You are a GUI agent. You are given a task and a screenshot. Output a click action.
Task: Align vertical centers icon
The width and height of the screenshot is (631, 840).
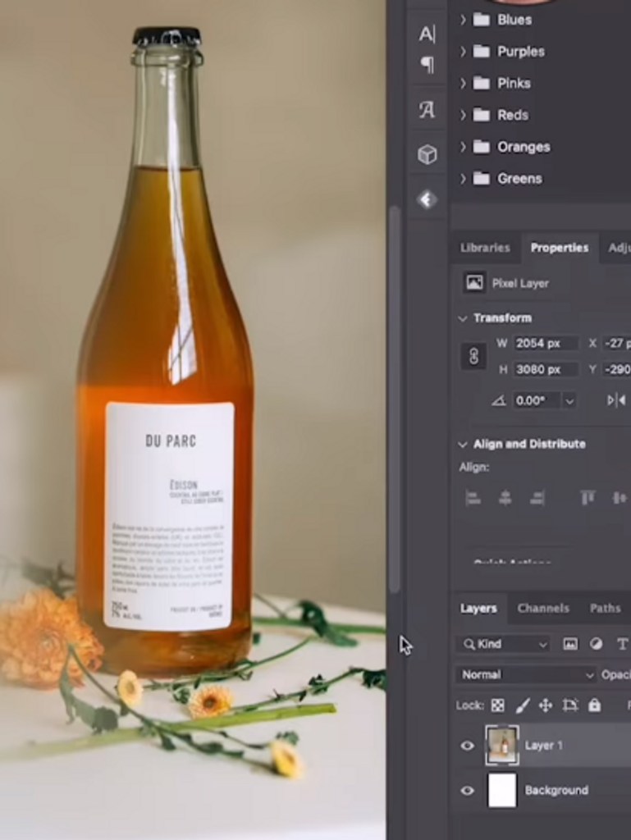click(620, 498)
